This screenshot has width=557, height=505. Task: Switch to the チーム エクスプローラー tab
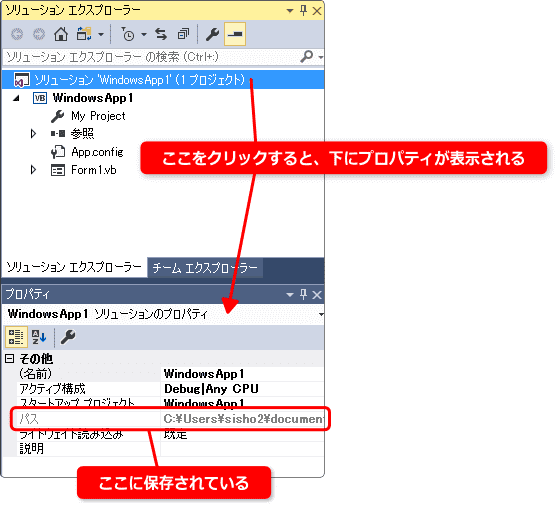point(205,268)
